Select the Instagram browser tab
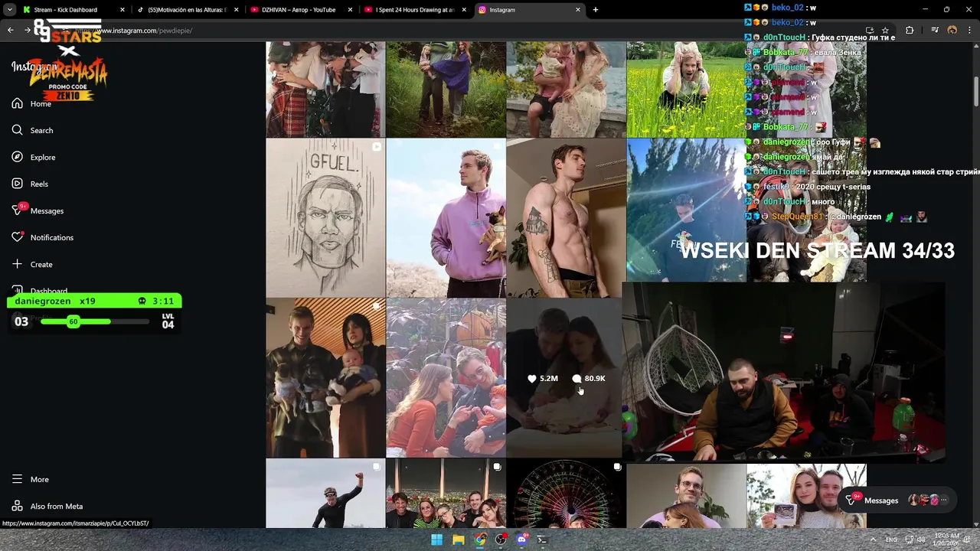This screenshot has width=980, height=551. click(x=530, y=10)
